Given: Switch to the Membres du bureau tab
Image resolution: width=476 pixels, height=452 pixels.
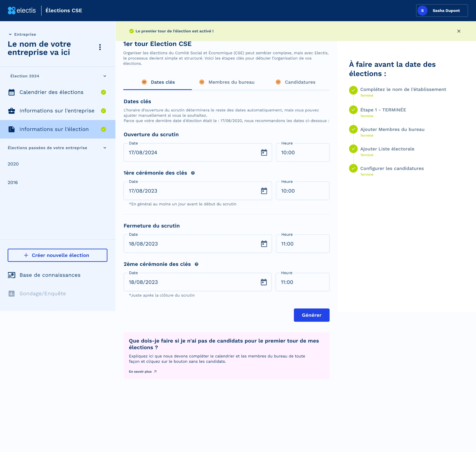Looking at the screenshot, I should (x=227, y=82).
